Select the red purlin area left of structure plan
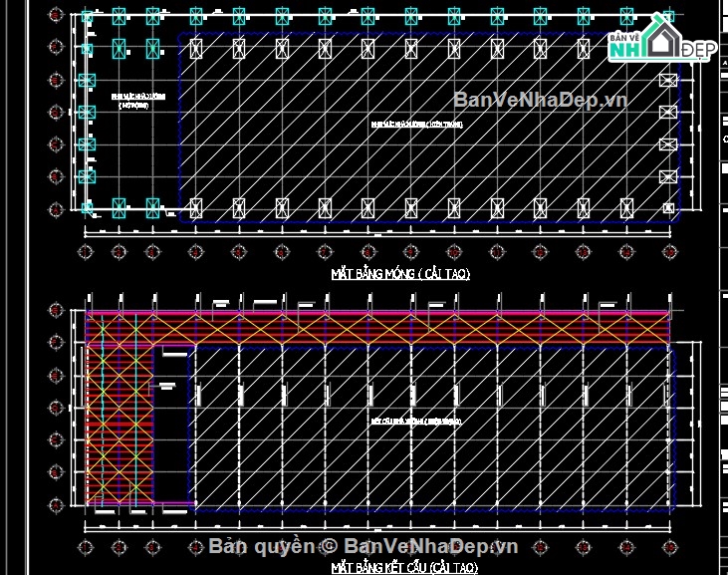 120,424
